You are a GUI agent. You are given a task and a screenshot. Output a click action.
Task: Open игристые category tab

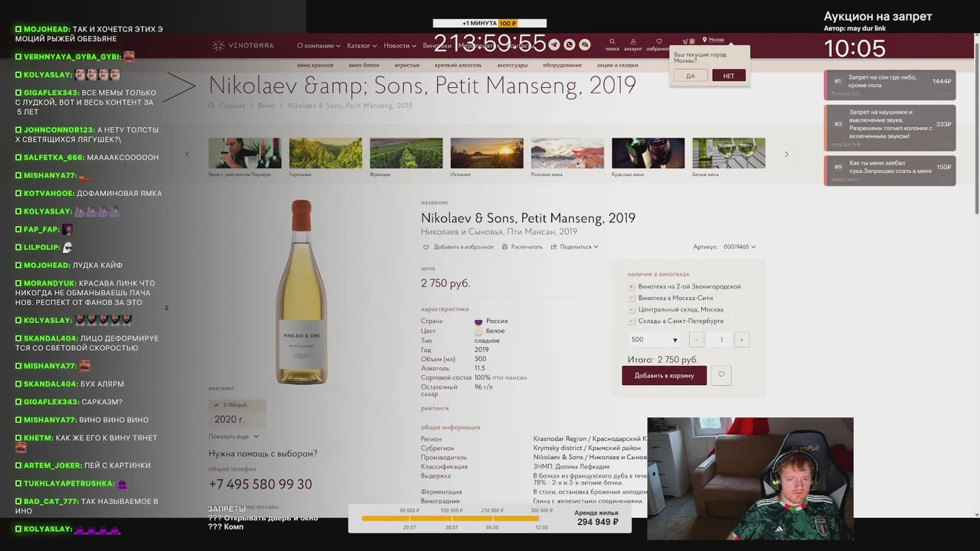[407, 66]
